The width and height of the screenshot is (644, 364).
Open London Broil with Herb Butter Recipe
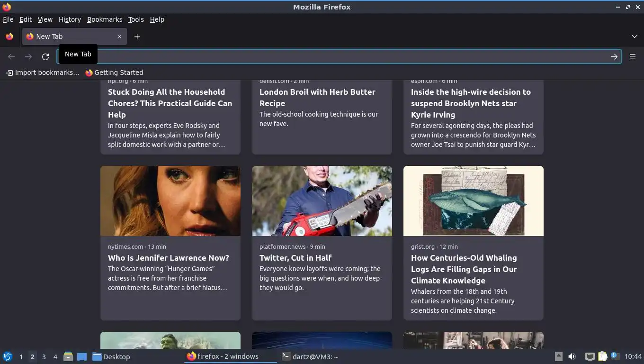point(317,98)
